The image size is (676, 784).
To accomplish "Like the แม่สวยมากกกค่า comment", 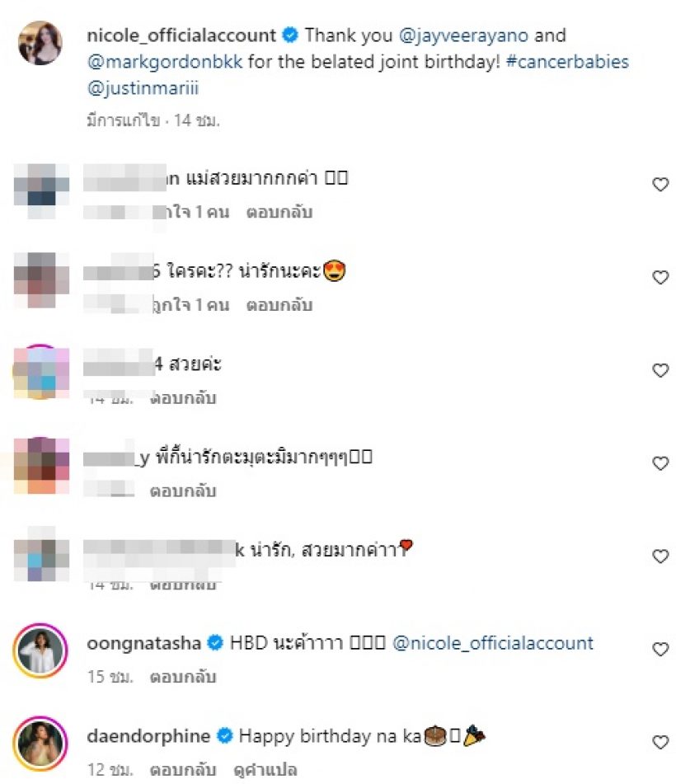I will tap(660, 185).
